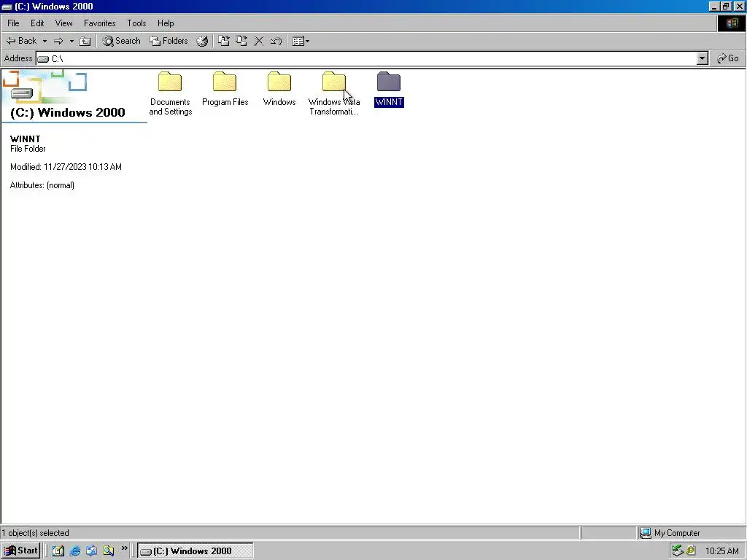Viewport: 747px width, 560px height.
Task: Open the File menu
Action: coord(13,23)
